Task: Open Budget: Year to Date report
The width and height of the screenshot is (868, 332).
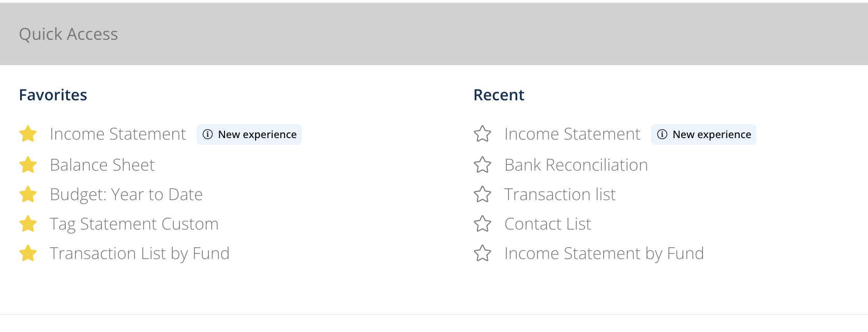Action: point(126,194)
